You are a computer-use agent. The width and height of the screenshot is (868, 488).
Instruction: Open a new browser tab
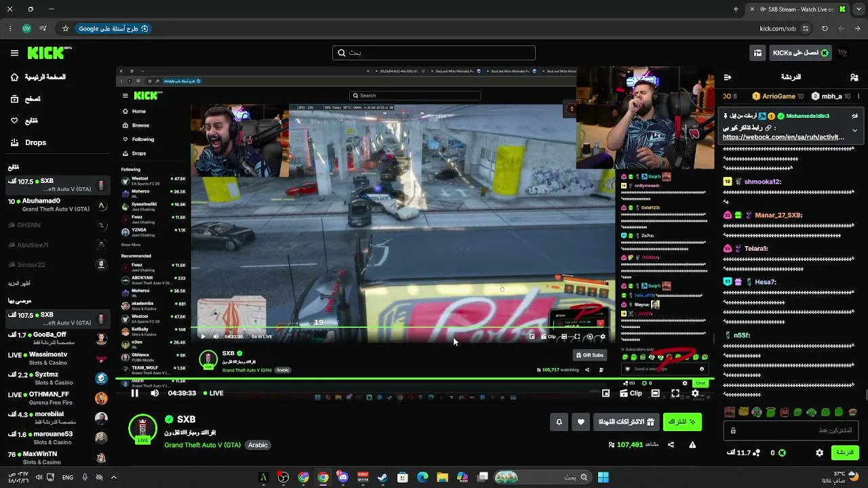point(736,9)
